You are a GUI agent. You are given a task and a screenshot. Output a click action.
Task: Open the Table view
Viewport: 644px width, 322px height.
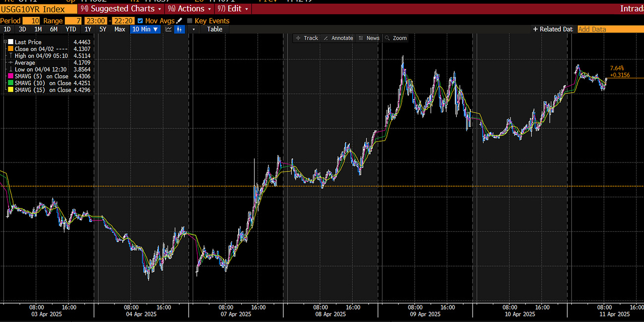pyautogui.click(x=215, y=29)
